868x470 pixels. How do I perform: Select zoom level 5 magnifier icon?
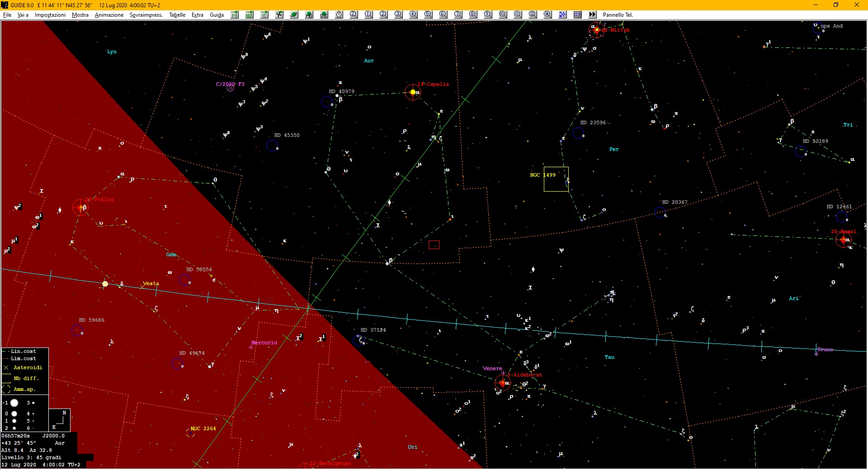tap(429, 14)
